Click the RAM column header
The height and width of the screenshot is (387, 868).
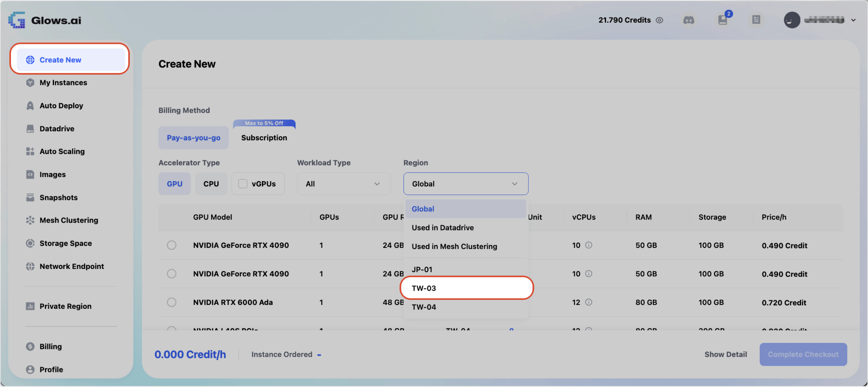tap(643, 217)
